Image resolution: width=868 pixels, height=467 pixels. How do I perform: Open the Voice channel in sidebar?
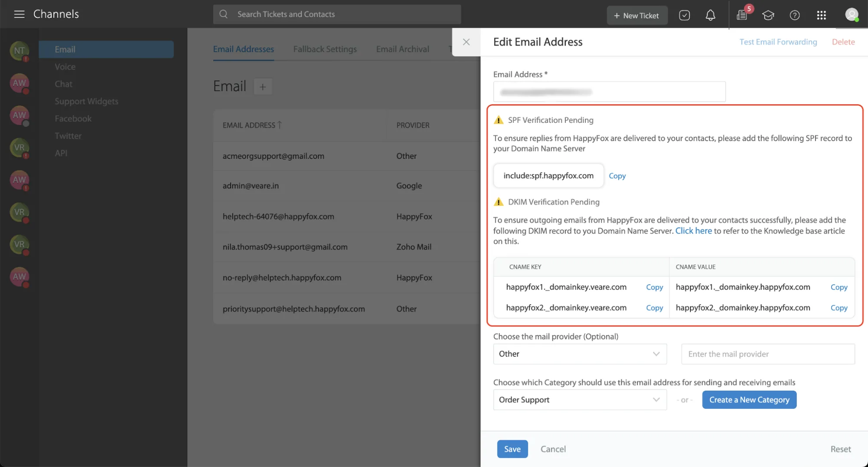point(65,67)
